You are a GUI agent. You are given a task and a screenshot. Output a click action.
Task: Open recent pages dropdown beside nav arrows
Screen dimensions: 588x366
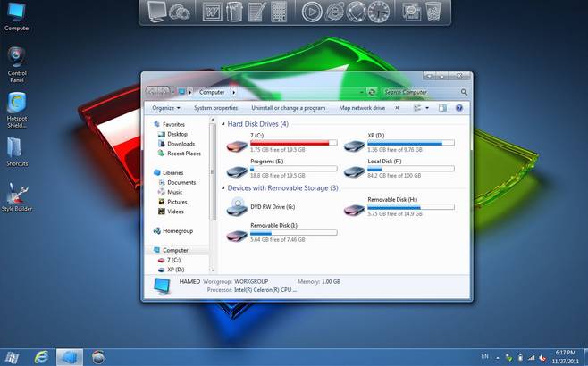pyautogui.click(x=172, y=92)
